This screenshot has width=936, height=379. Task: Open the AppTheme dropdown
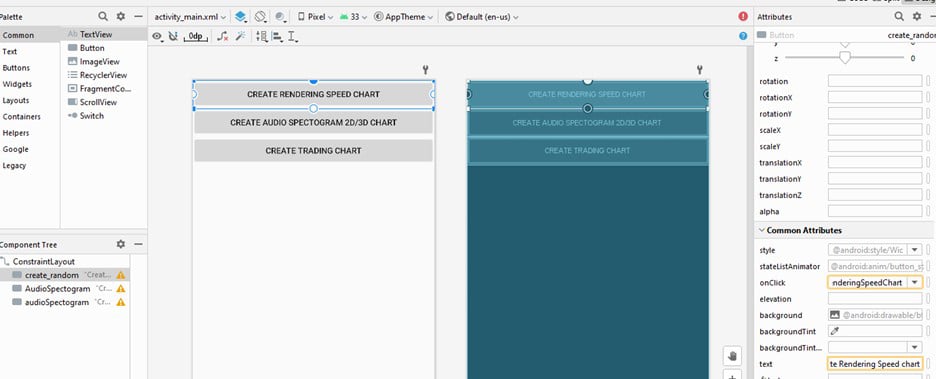[404, 17]
